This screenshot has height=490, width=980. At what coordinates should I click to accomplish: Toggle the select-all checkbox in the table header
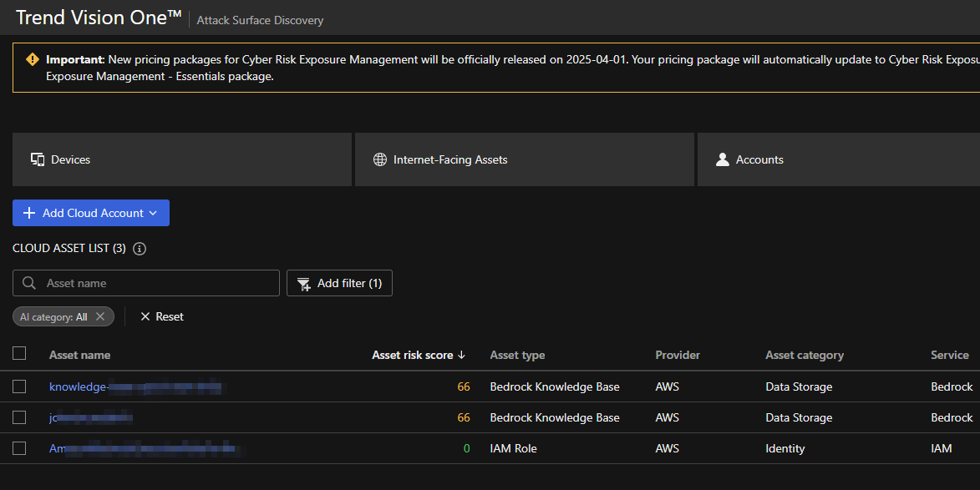click(19, 354)
